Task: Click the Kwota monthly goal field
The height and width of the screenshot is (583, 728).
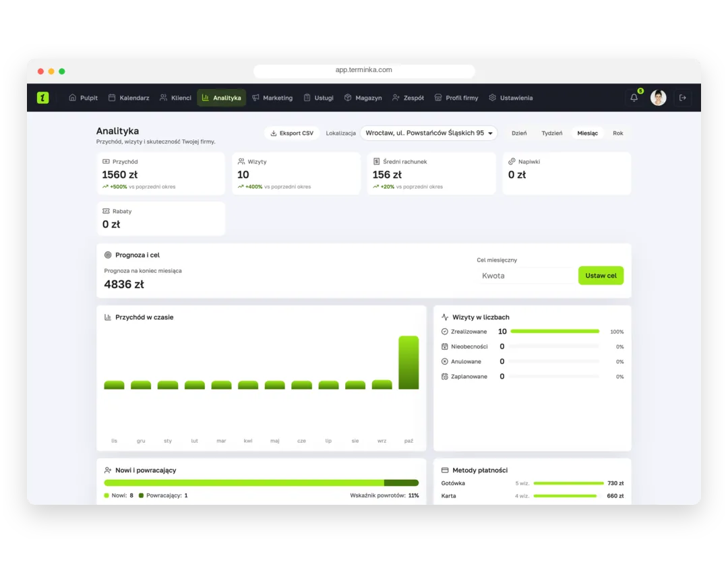Action: coord(526,276)
